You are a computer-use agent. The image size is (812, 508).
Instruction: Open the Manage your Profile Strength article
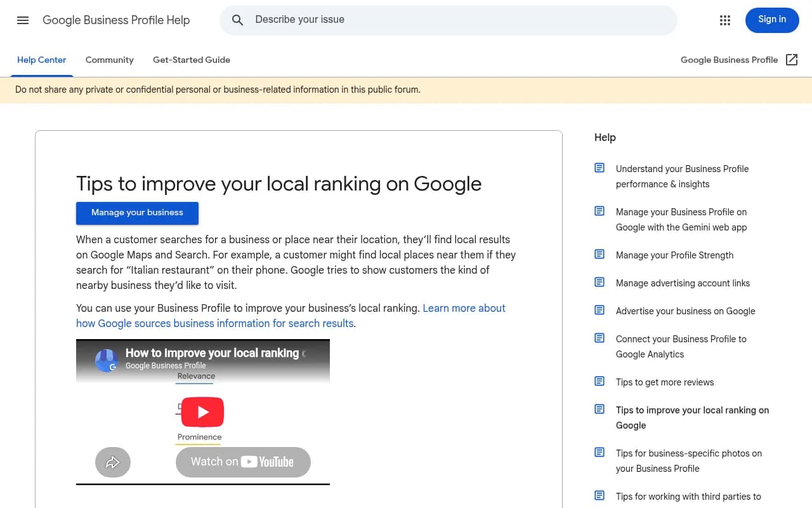(x=674, y=255)
